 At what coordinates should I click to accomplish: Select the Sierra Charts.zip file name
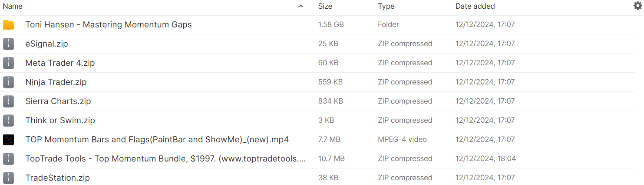58,101
